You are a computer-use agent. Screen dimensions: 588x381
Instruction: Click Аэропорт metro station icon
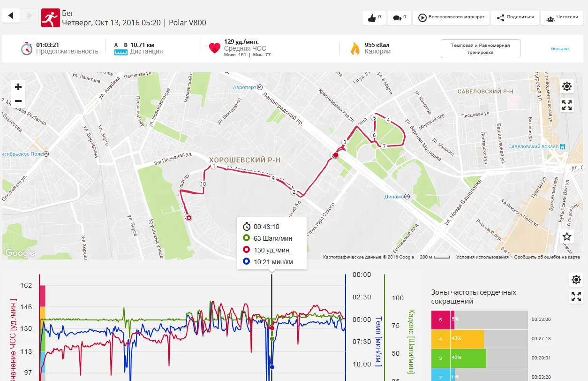[x=260, y=88]
